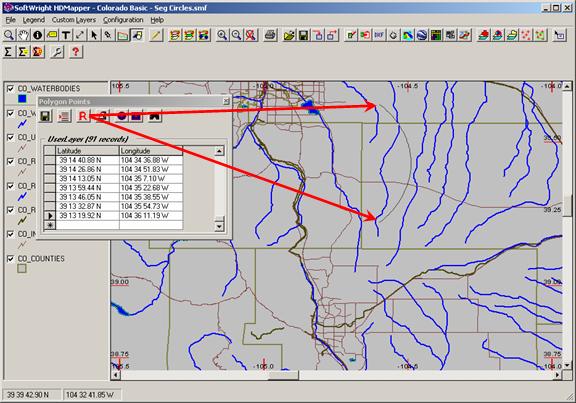Close the Polygon Points dialog
This screenshot has height=403, width=576.
pos(226,101)
